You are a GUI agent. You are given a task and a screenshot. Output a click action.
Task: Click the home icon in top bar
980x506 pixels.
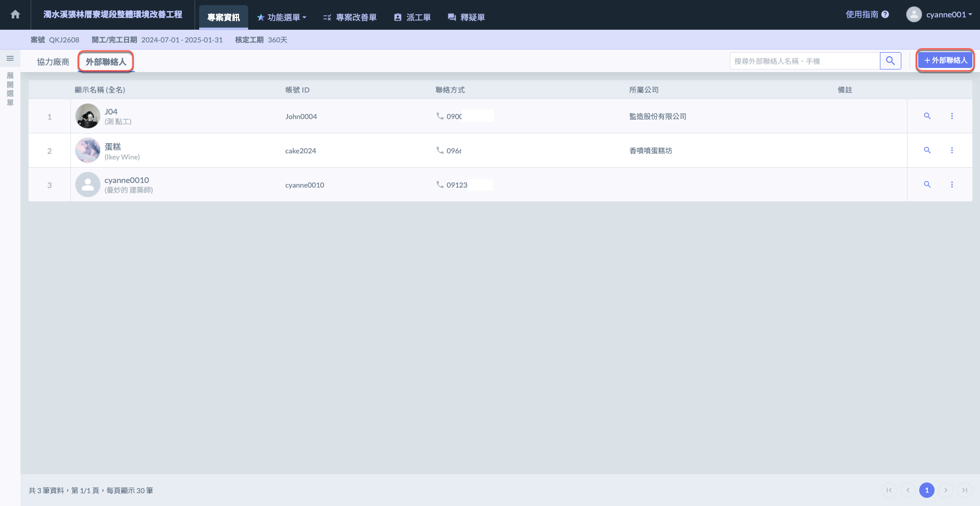[15, 14]
